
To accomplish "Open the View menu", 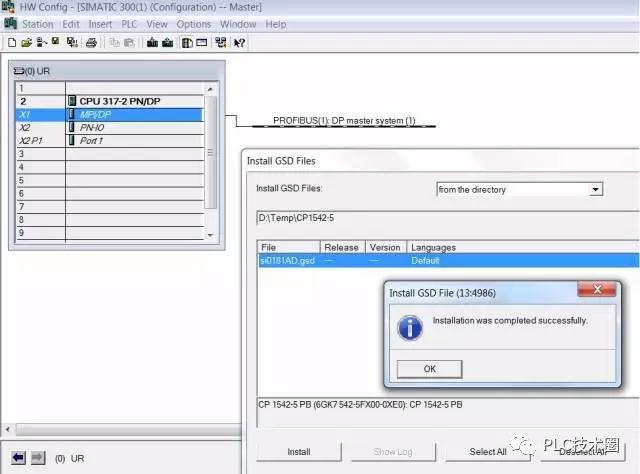I will (157, 24).
